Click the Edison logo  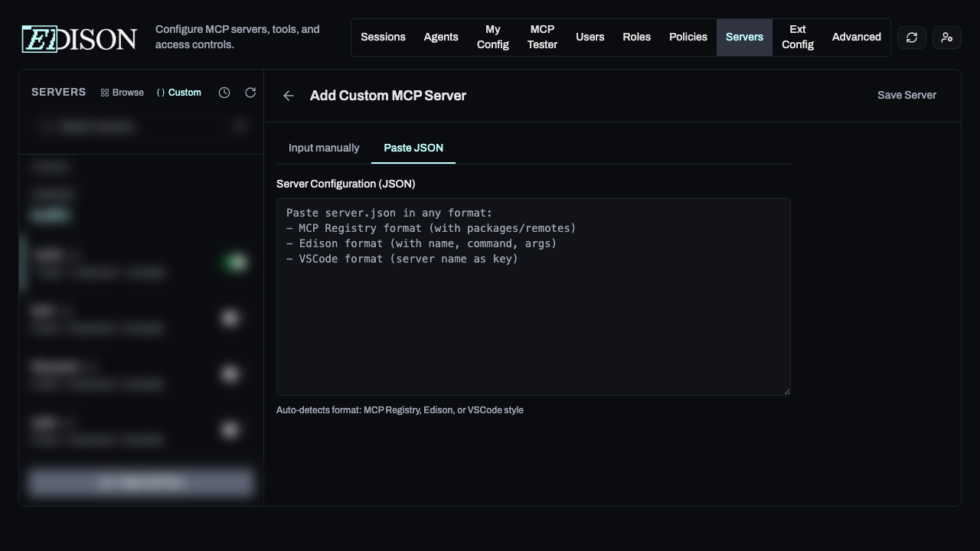click(x=78, y=38)
